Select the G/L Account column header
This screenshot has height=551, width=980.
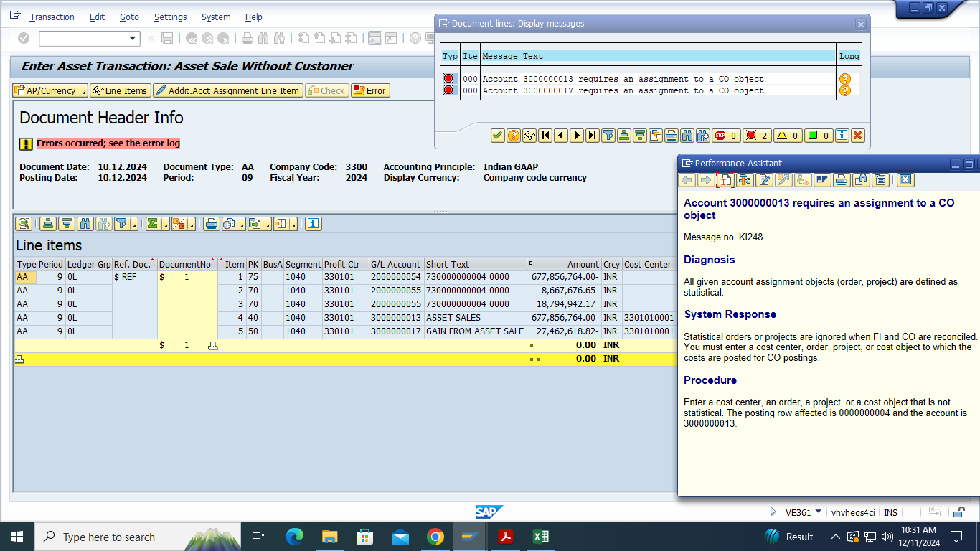395,264
